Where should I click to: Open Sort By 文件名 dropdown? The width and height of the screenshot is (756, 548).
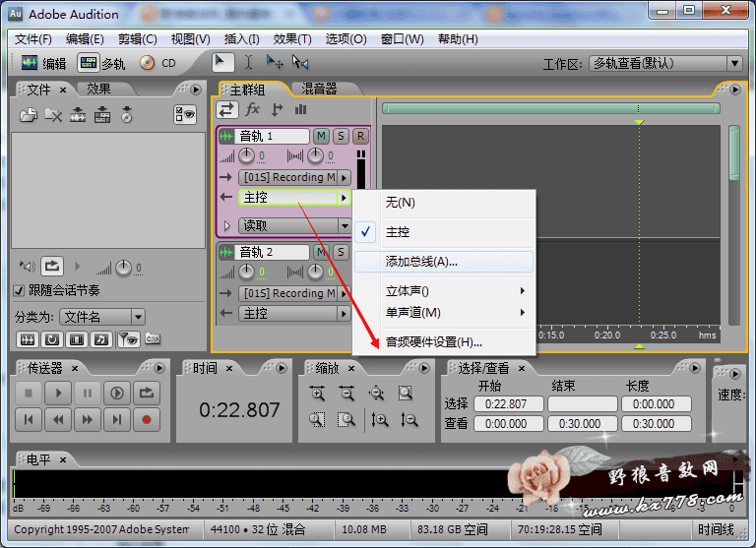(x=138, y=317)
